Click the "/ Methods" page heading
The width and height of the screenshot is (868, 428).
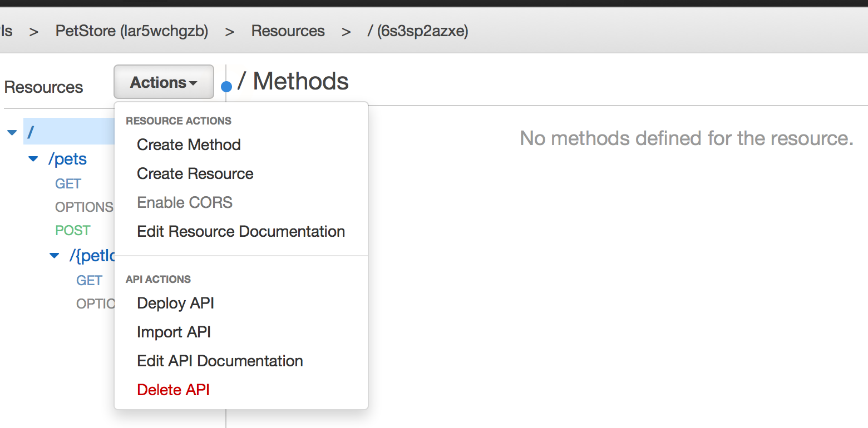tap(293, 81)
